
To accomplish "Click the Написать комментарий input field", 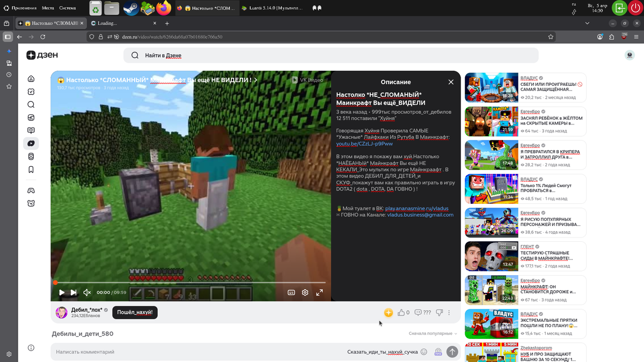I will (x=199, y=352).
